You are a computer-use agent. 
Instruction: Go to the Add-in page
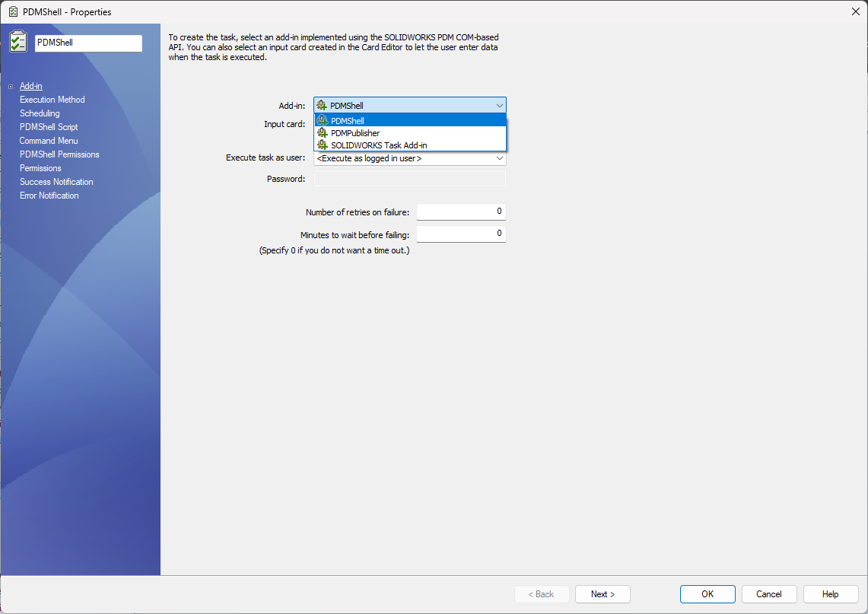click(31, 86)
